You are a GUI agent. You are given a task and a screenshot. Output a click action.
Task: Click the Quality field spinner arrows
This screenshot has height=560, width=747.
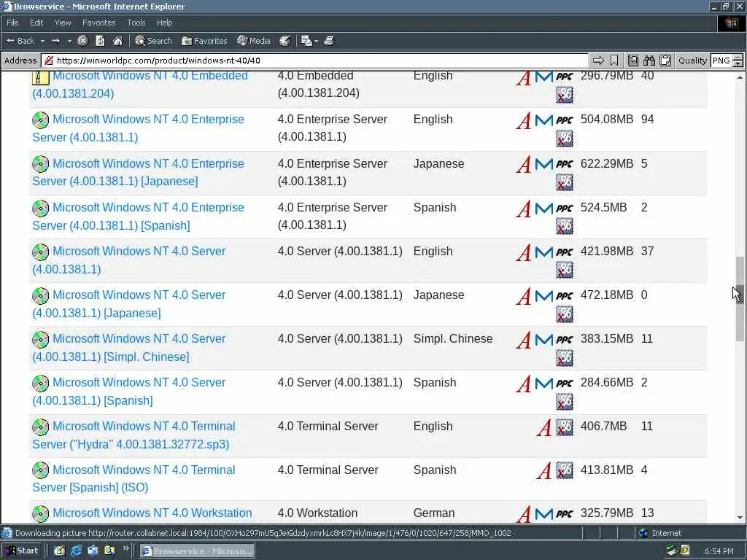738,61
